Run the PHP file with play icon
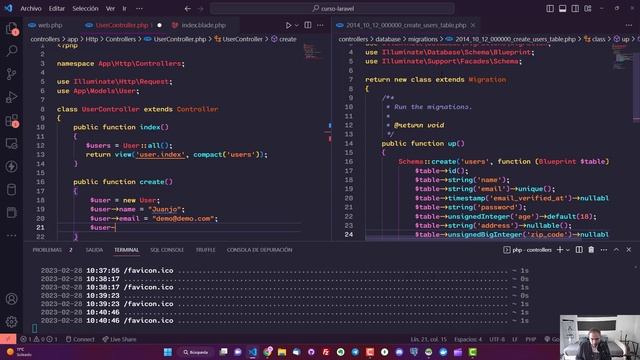The width and height of the screenshot is (640, 360). coord(288,25)
